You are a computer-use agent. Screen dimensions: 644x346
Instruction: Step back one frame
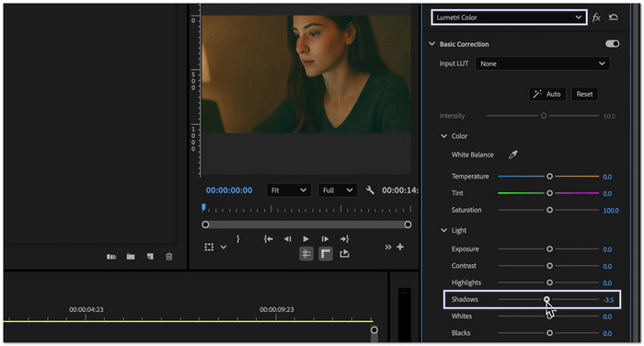point(287,238)
